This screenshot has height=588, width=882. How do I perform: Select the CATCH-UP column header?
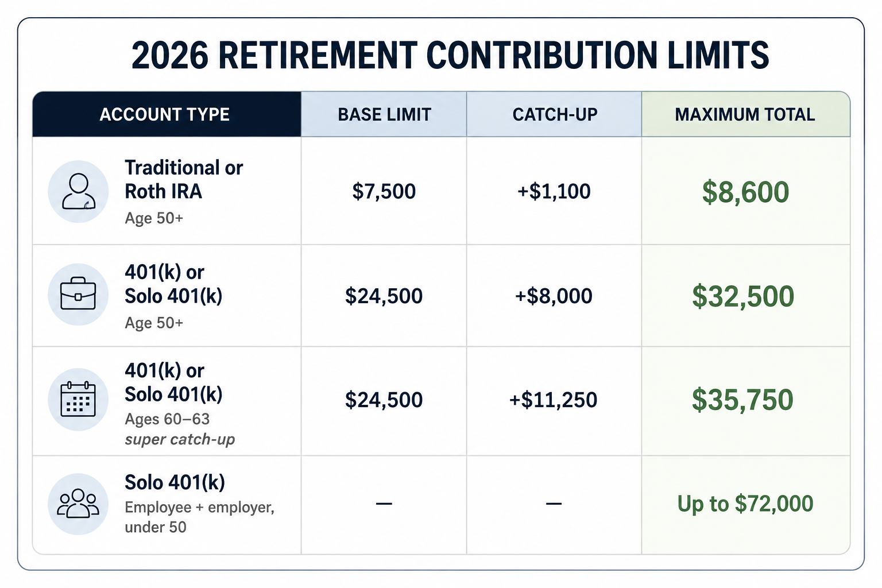554,114
